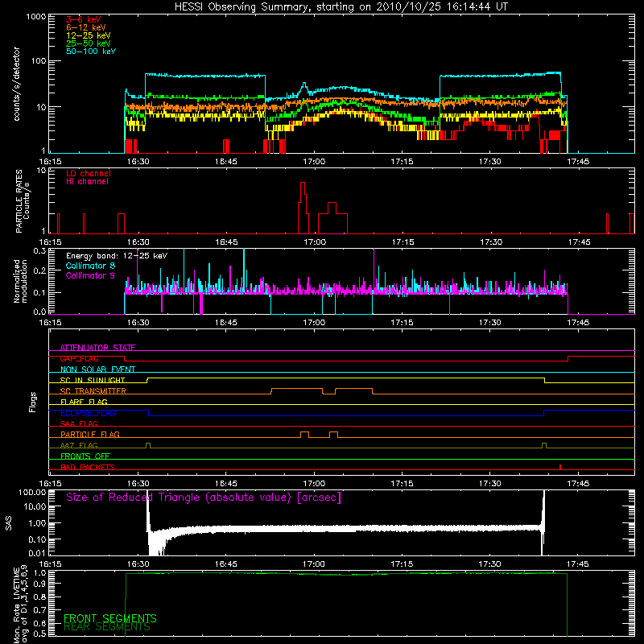Click the 100.00 tick on SAS axis
Image resolution: width=644 pixels, height=644 pixels.
(x=32, y=492)
